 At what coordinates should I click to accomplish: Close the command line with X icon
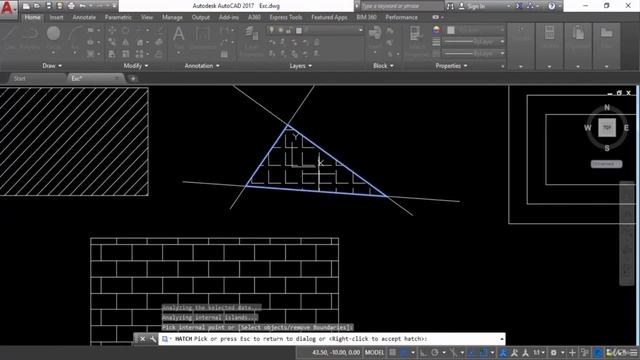coord(142,339)
